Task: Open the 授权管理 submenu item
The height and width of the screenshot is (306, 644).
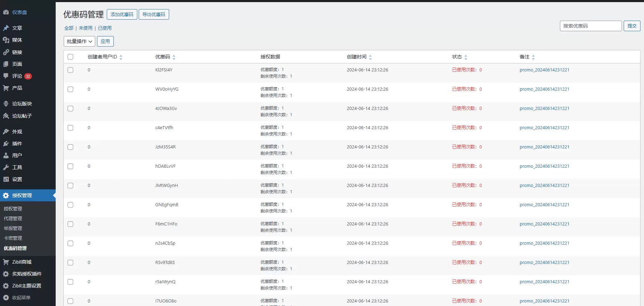Action: click(x=13, y=209)
